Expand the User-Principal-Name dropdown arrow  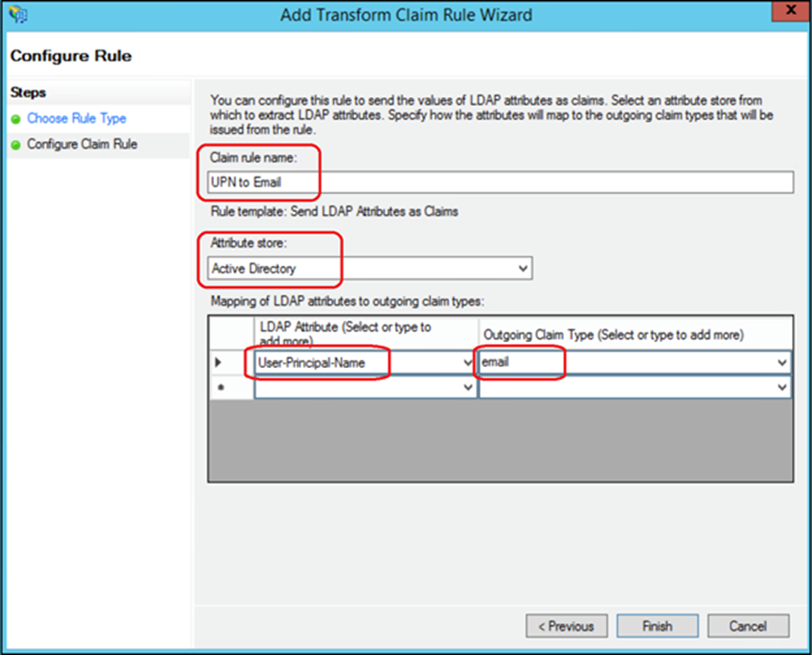pyautogui.click(x=468, y=363)
